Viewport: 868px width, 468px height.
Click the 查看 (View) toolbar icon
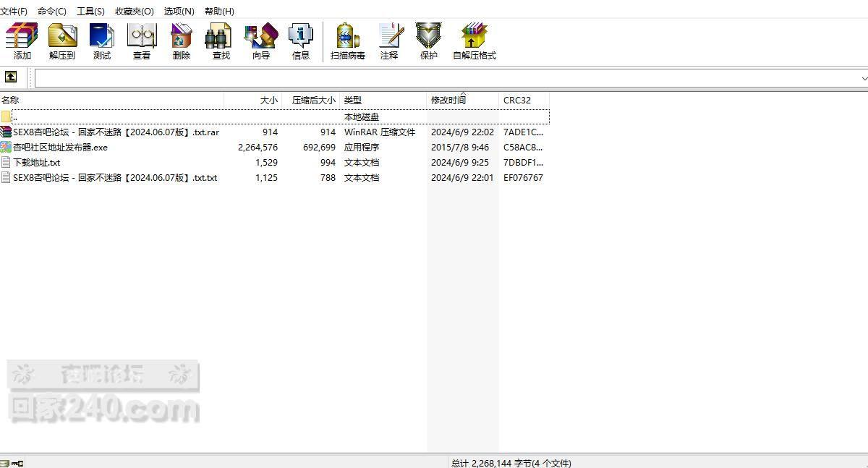pyautogui.click(x=142, y=35)
